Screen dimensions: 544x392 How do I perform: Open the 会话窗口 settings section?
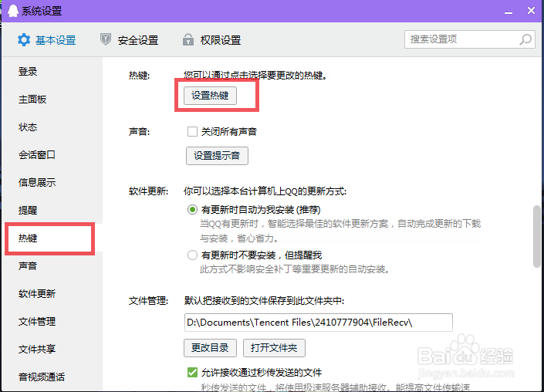[x=37, y=155]
